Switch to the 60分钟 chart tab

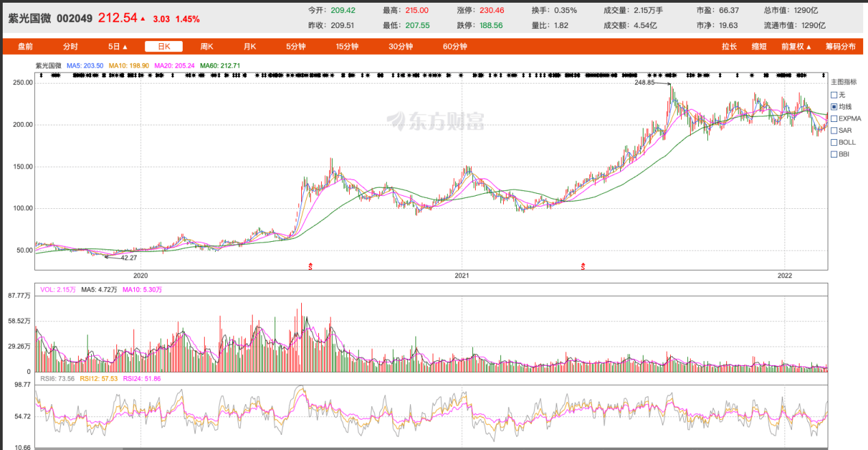point(455,47)
